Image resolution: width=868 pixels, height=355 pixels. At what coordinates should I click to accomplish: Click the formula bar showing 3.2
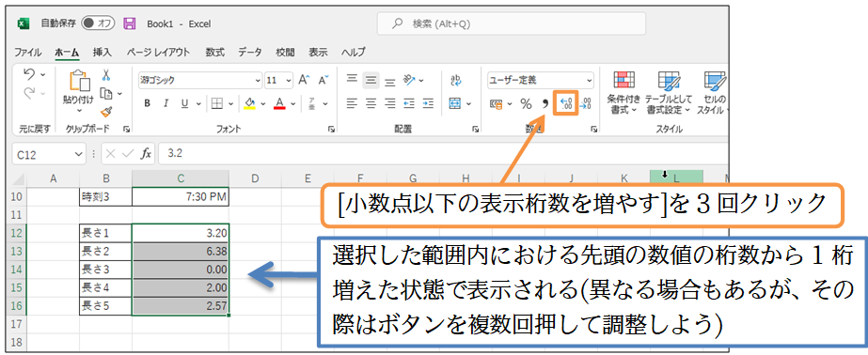pos(443,154)
